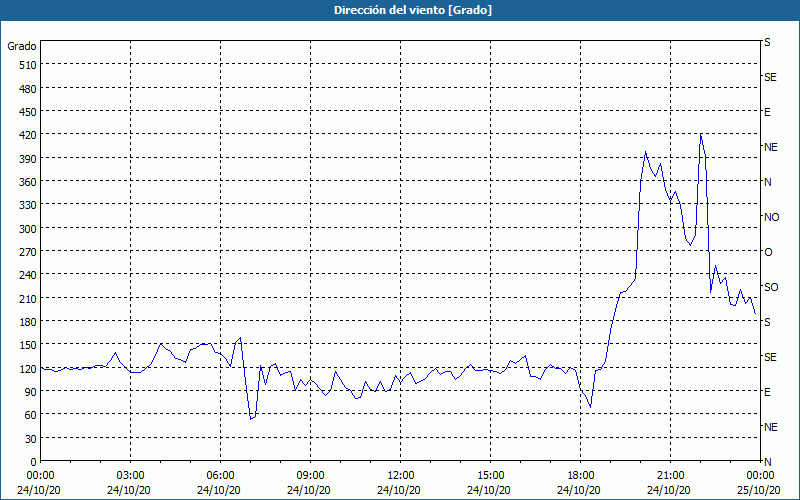
Task: Click the 'NO' compass label on right axis
Action: (771, 217)
